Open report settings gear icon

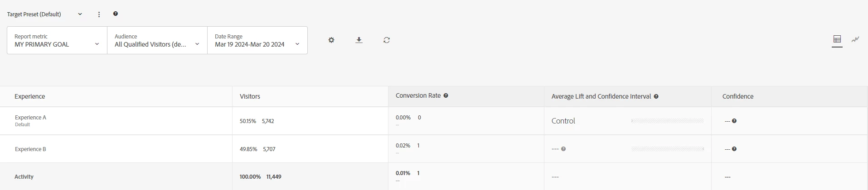(331, 40)
